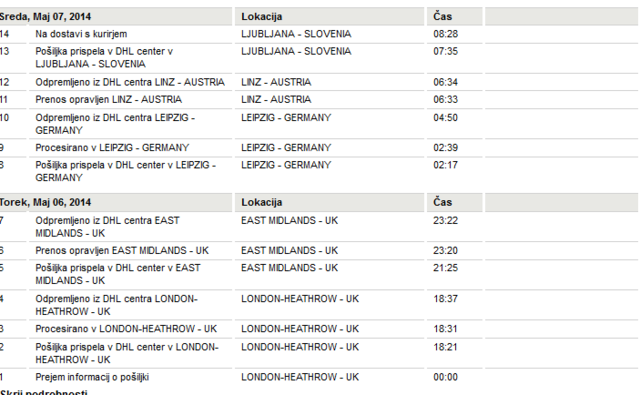This screenshot has height=395, width=640.
Task: Select 'Prejem informacij o pošiljki' entry
Action: tap(92, 377)
